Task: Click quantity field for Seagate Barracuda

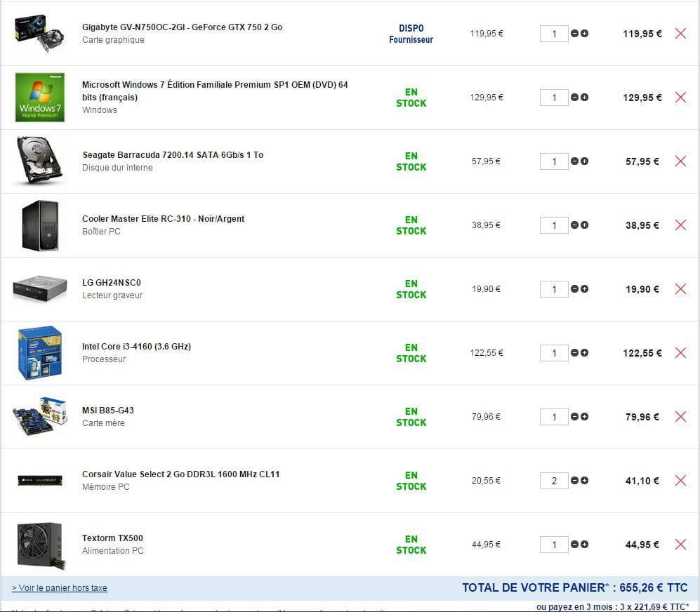Action: coord(554,161)
